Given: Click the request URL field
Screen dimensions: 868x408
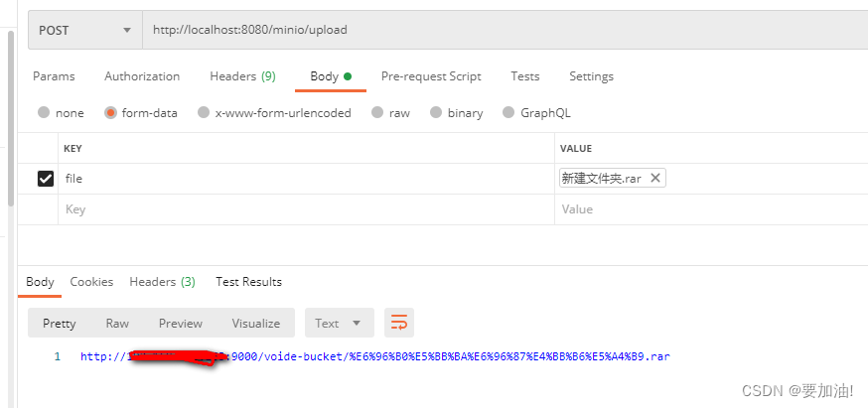Looking at the screenshot, I should (x=505, y=30).
